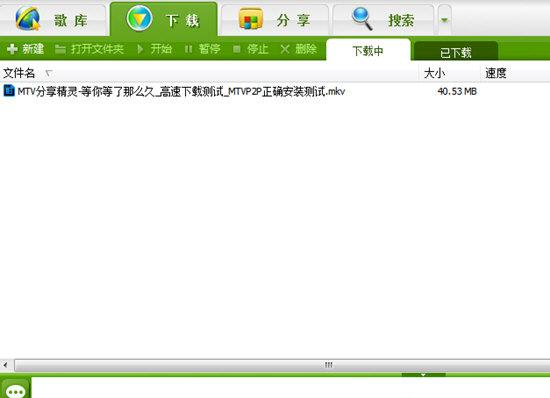Toggle sort arrow beside 文件名 header

[49, 73]
